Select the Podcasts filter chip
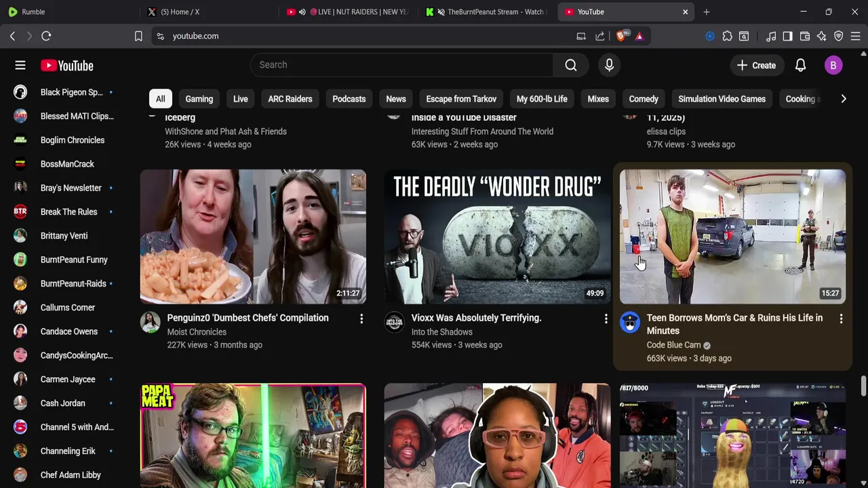Screen dimensions: 868x488 pyautogui.click(x=349, y=99)
